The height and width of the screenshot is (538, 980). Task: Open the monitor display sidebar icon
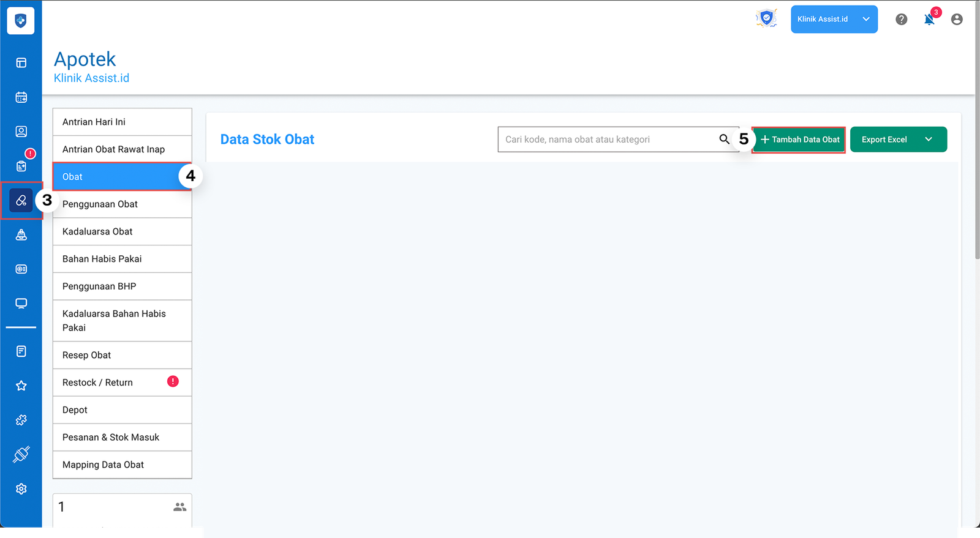click(21, 304)
